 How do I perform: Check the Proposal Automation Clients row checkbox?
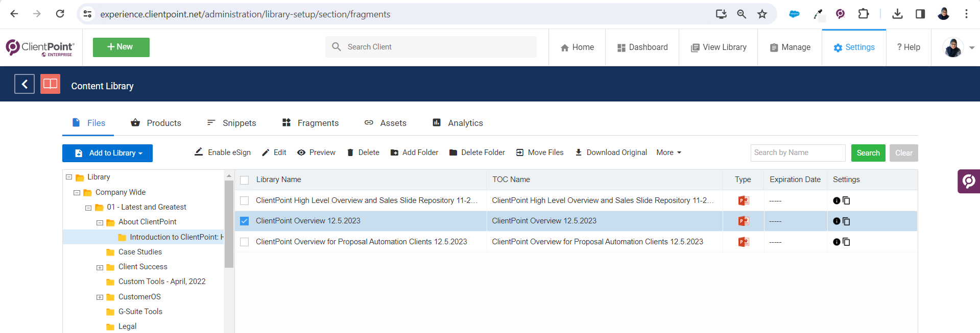click(245, 242)
